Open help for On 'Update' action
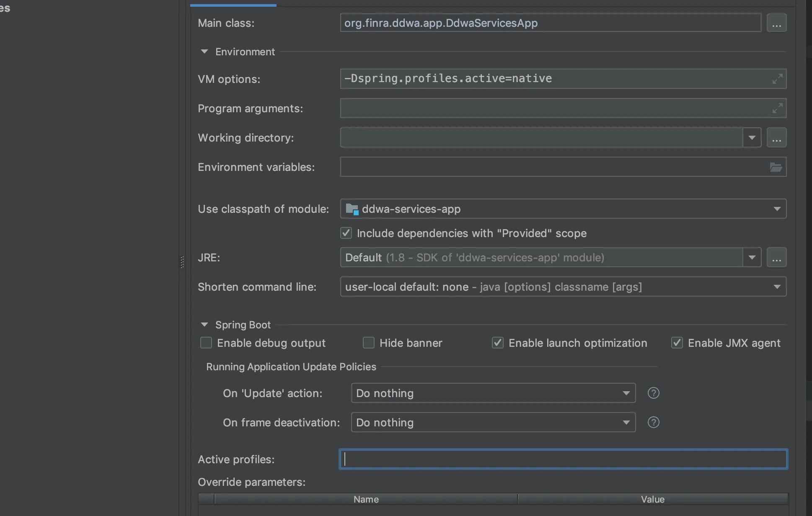812x516 pixels. (653, 393)
